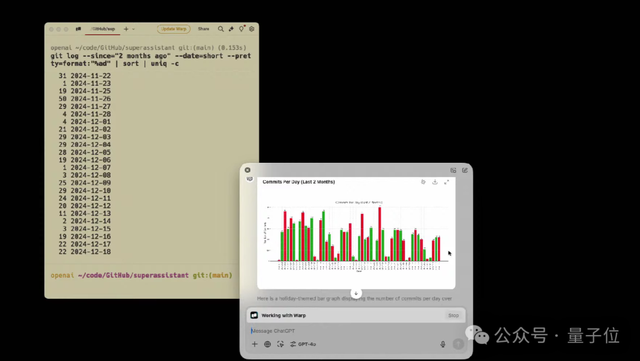Toggle the screen capture tool icon
Image resolution: width=640 pixels, height=361 pixels.
(x=280, y=344)
